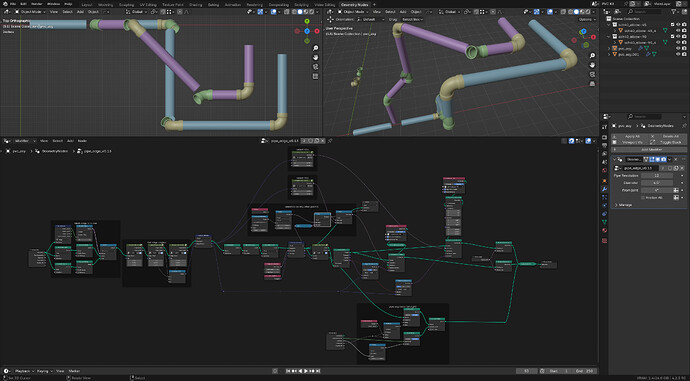Toggle eye icon for first elbow collection
690x381 pixels.
pyautogui.click(x=678, y=25)
